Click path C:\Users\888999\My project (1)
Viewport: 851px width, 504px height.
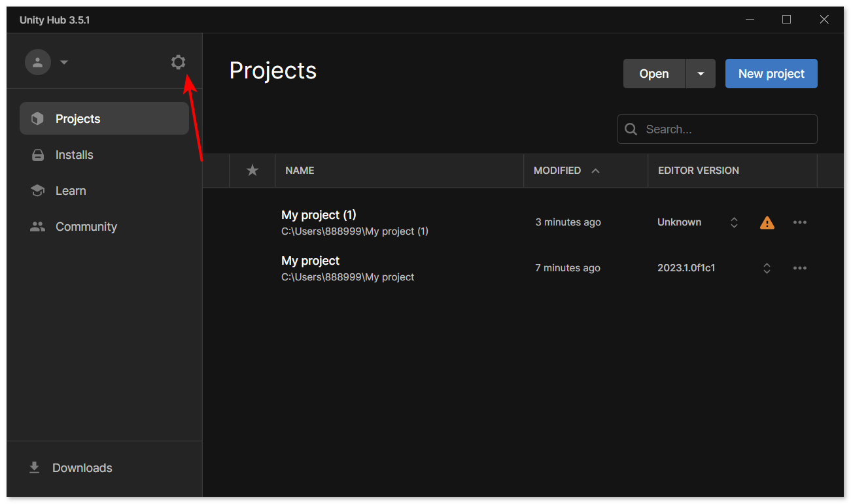355,231
